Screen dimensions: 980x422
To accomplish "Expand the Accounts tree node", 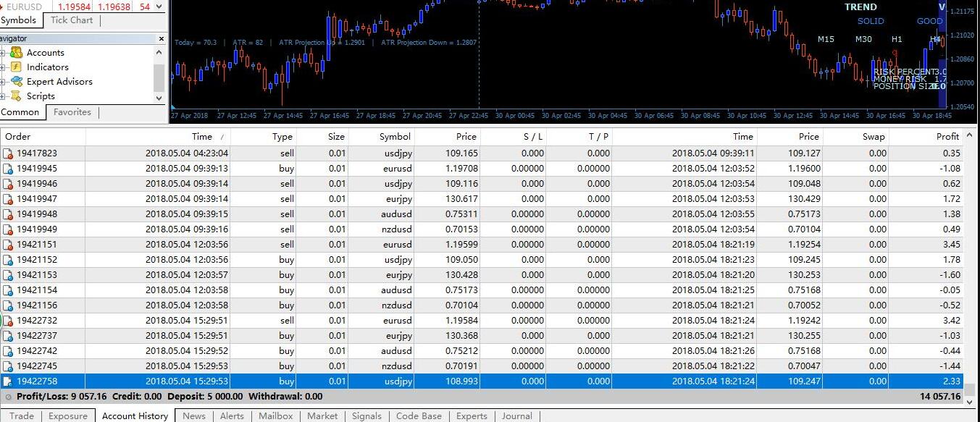I will click(x=3, y=53).
